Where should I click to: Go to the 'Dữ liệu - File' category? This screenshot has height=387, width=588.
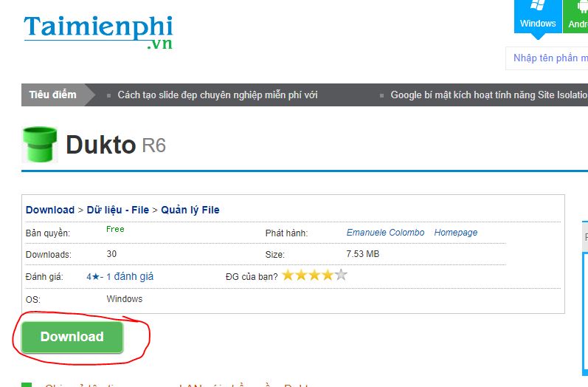pos(118,210)
